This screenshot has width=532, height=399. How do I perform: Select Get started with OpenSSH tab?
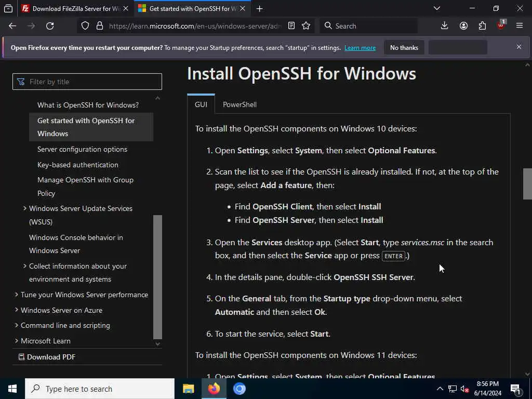coord(192,8)
